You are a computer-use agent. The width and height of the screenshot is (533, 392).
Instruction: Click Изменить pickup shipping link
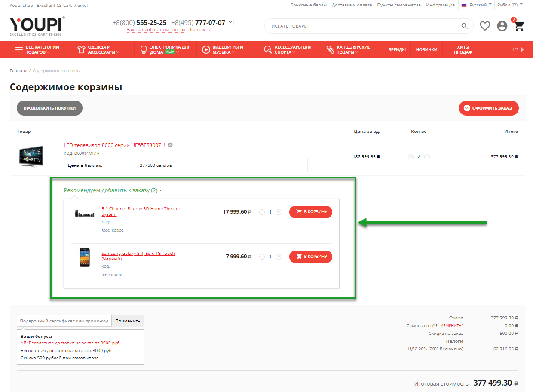450,326
